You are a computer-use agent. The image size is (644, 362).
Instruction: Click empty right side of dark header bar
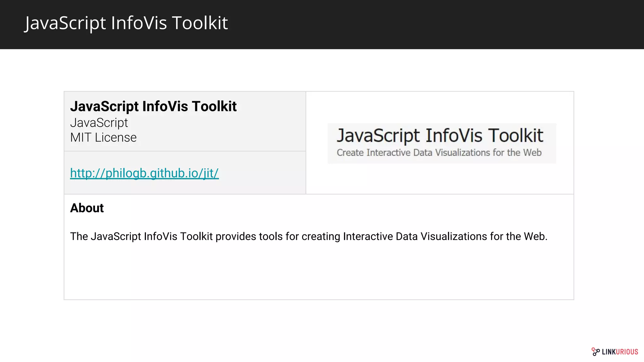pyautogui.click(x=472, y=25)
